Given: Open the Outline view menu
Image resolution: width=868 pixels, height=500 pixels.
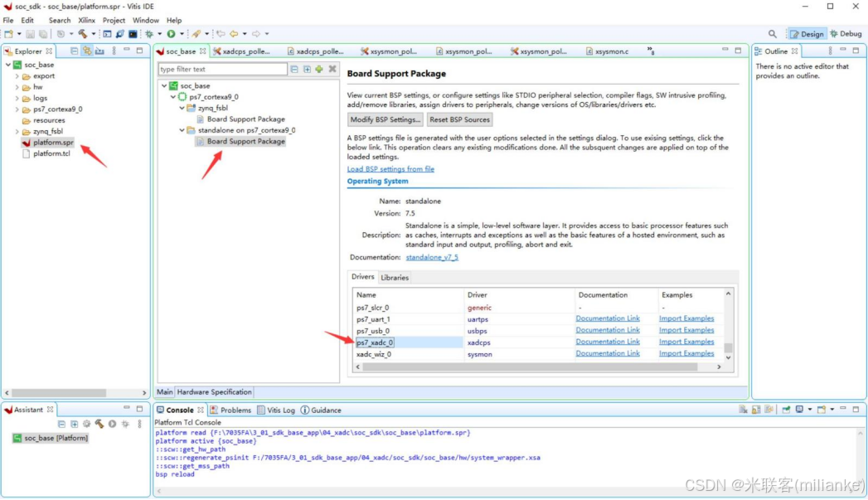Looking at the screenshot, I should (x=830, y=51).
